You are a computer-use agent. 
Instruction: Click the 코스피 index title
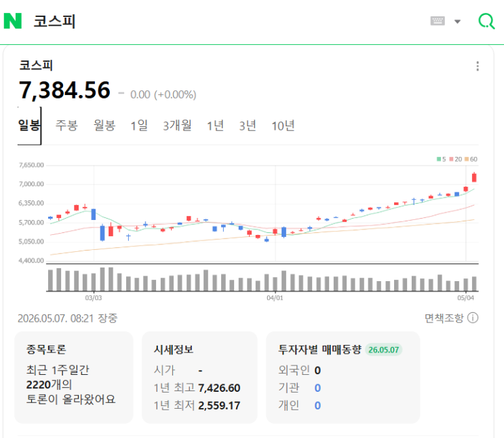(36, 65)
